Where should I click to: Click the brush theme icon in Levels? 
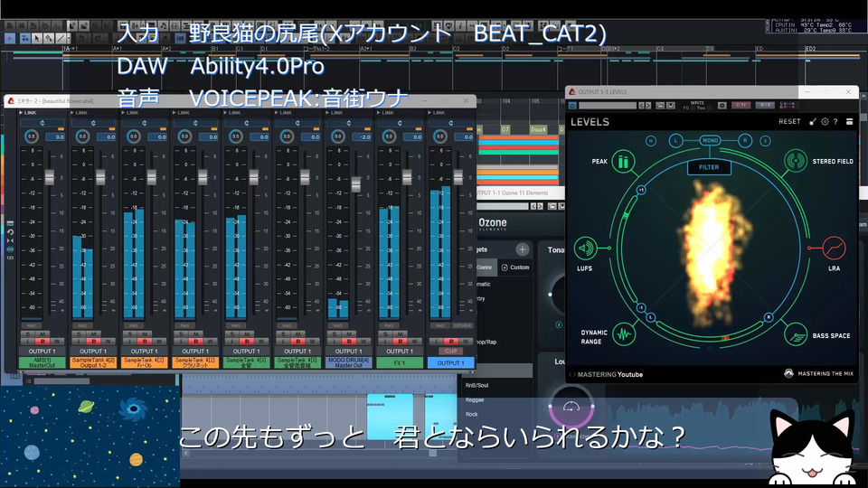coord(813,122)
